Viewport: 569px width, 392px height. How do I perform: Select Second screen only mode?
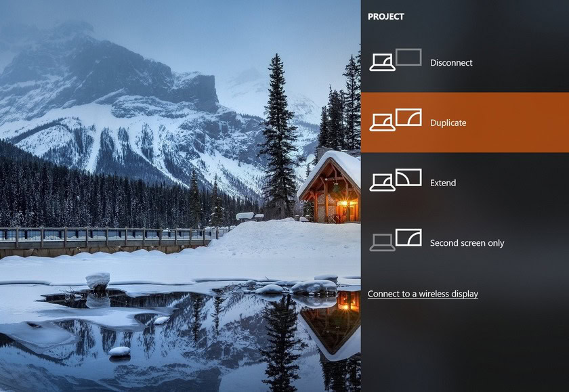pyautogui.click(x=465, y=242)
